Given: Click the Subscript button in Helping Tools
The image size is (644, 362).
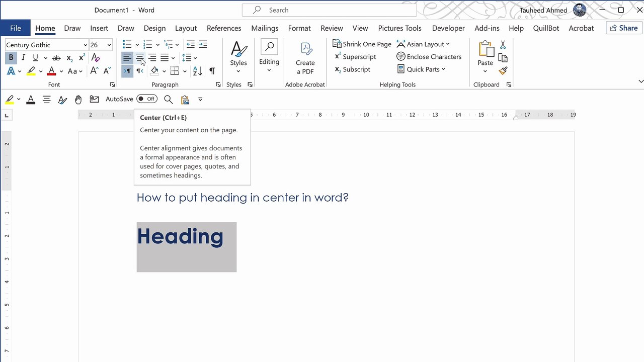Looking at the screenshot, I should point(352,69).
